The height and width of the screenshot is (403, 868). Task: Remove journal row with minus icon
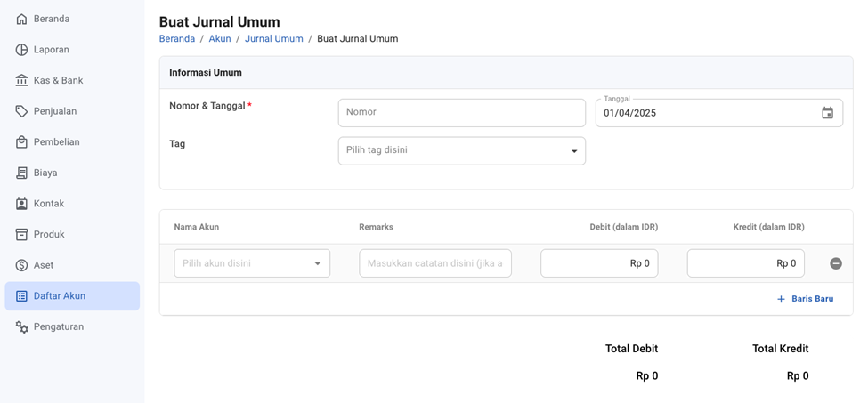(835, 263)
